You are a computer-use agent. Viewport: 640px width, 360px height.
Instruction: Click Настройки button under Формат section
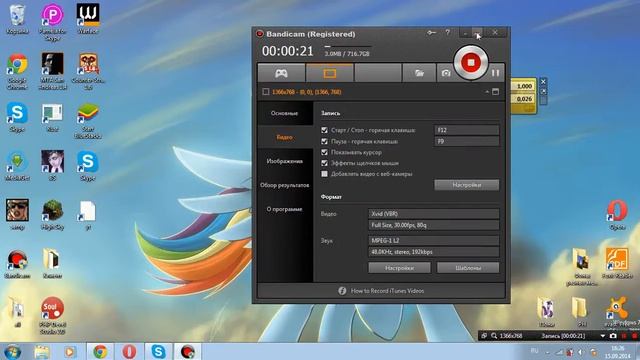(x=399, y=268)
